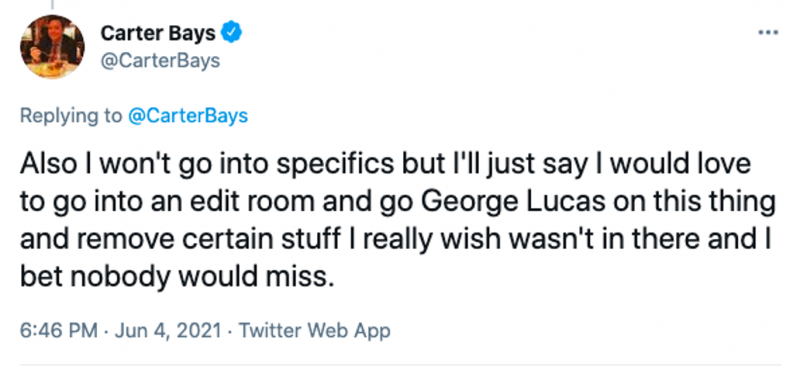Open Carter Bays' profile picture
The height and width of the screenshot is (371, 800).
52,46
